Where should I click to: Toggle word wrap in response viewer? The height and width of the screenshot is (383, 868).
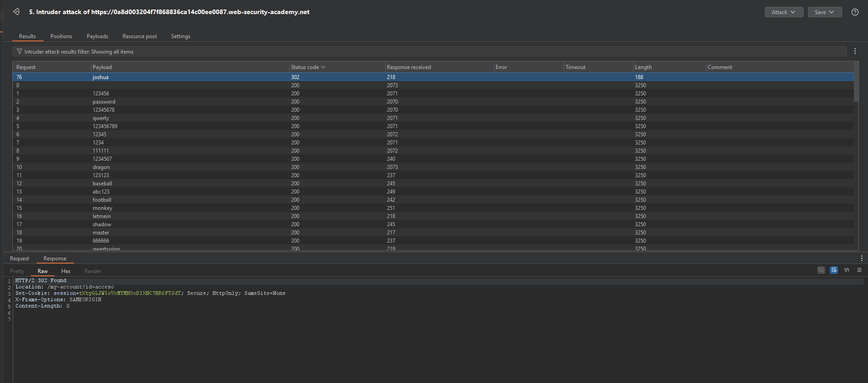[x=834, y=270]
